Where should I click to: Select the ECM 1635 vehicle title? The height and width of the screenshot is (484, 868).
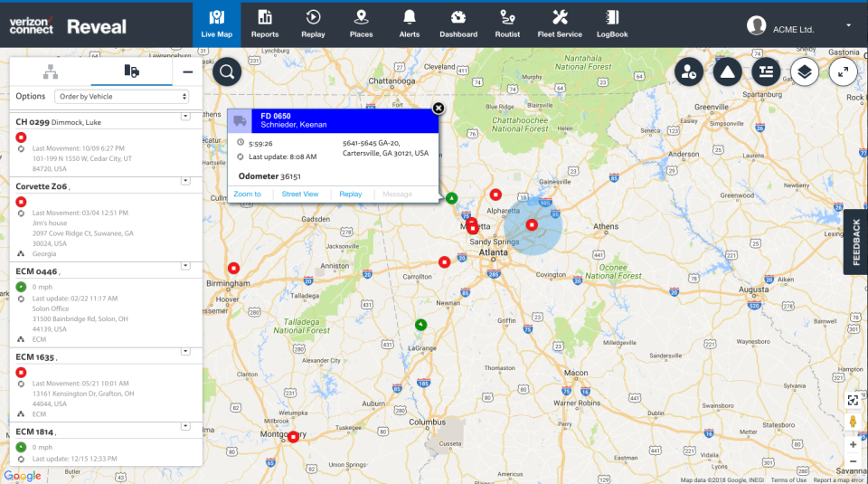point(36,357)
